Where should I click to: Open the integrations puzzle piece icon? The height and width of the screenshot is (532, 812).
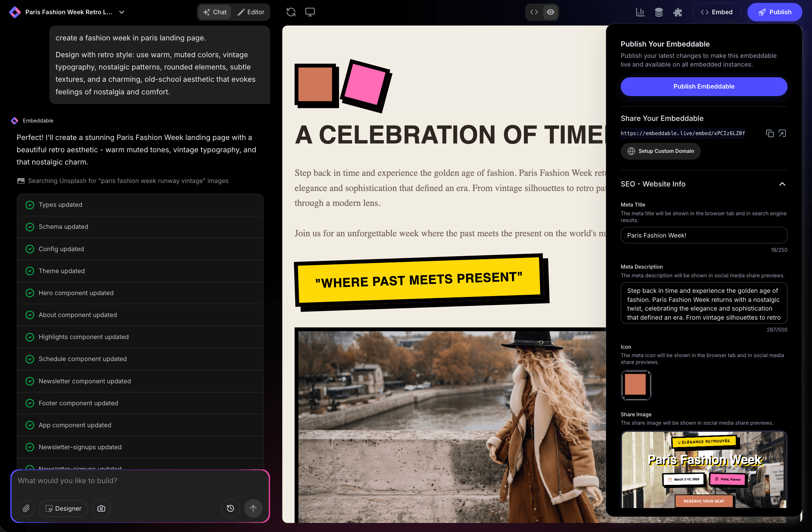pyautogui.click(x=678, y=12)
